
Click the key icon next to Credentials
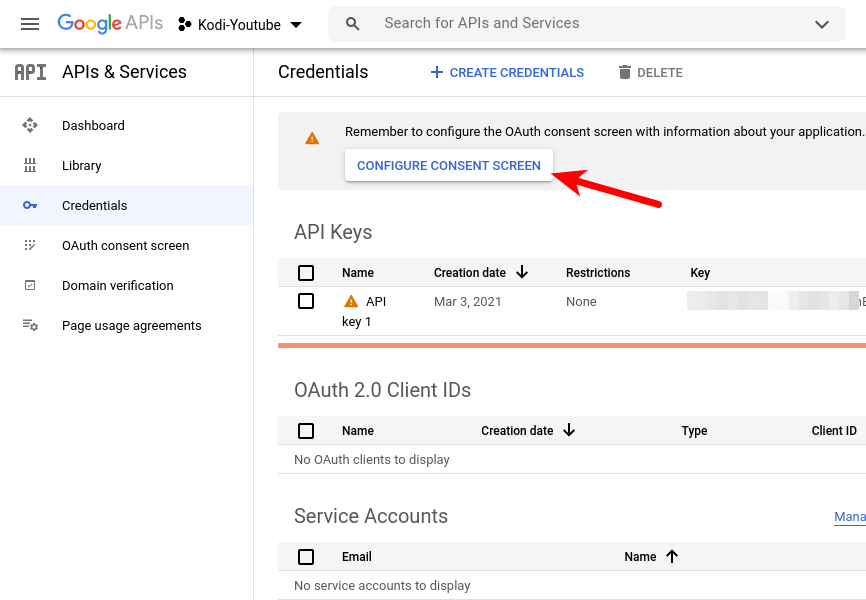(x=30, y=206)
